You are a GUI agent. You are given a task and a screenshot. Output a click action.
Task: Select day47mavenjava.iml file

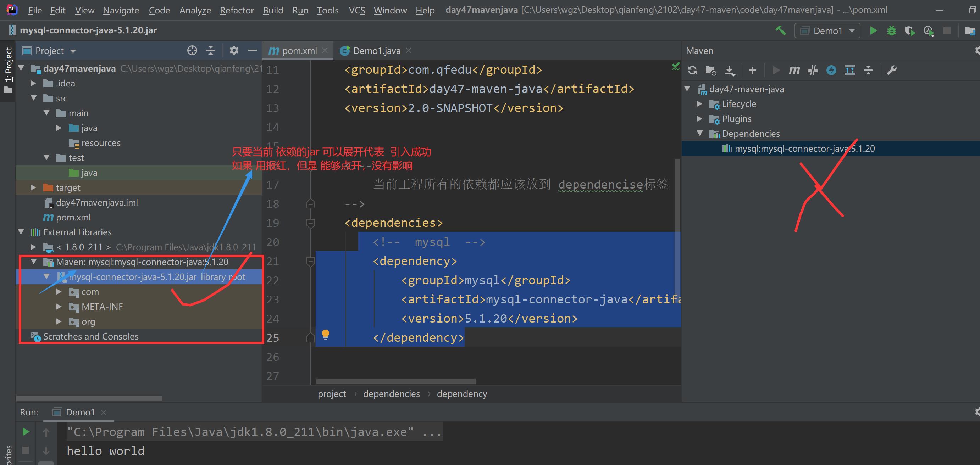[96, 203]
